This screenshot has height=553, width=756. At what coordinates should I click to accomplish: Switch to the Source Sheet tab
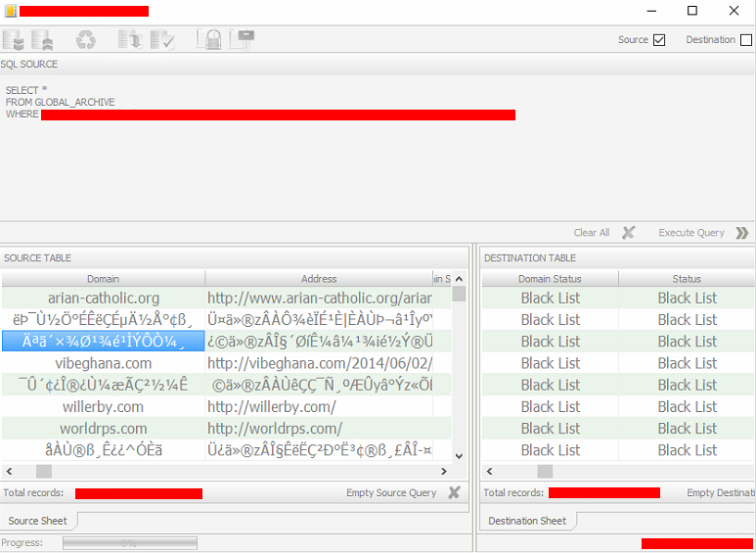pos(38,521)
